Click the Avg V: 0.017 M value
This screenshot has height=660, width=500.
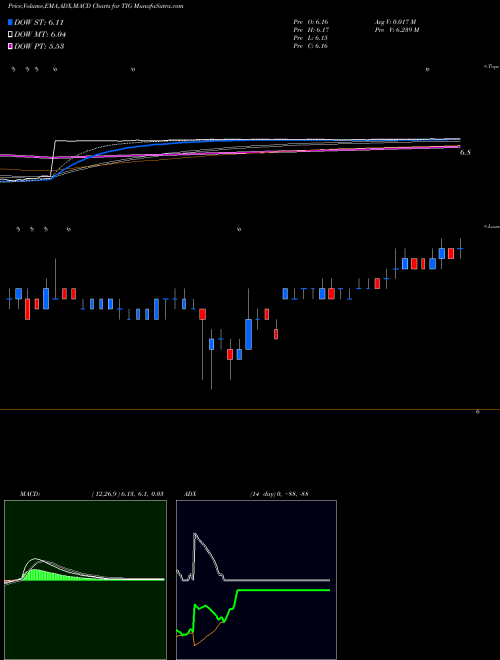tap(394, 21)
